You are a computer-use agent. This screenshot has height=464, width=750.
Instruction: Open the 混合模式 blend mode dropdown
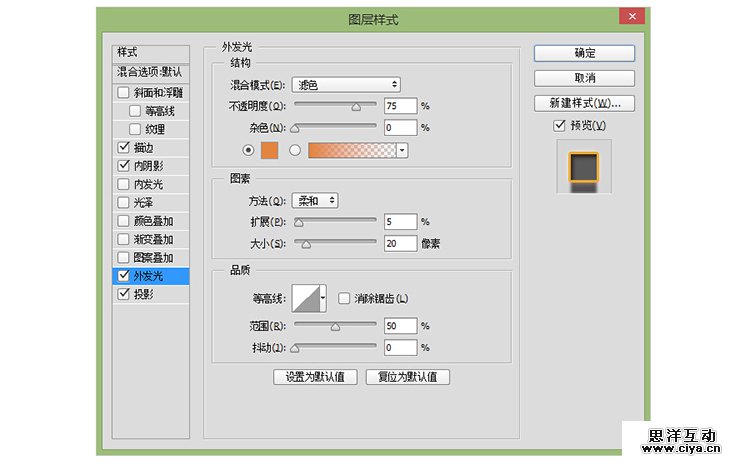pos(346,85)
